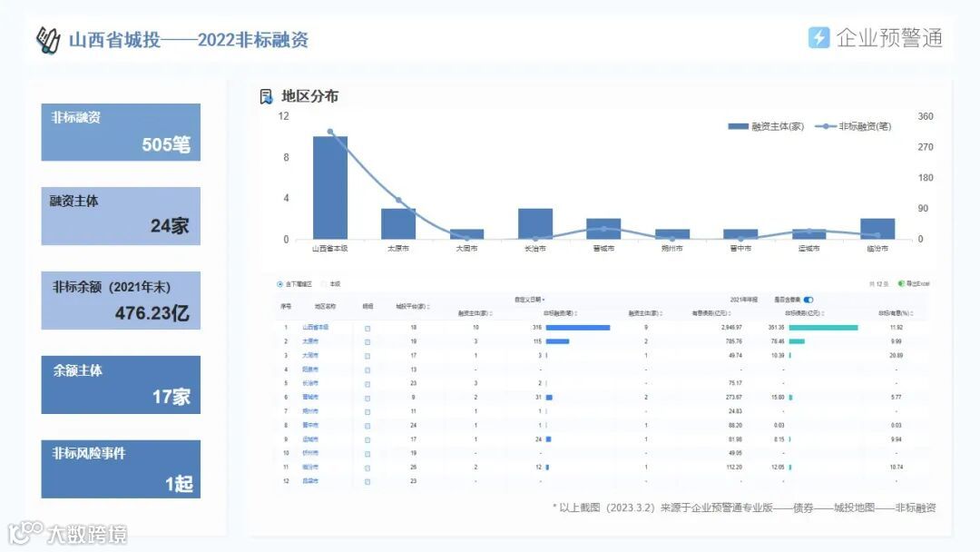Open the 运城市 link in row 9

coord(310,439)
